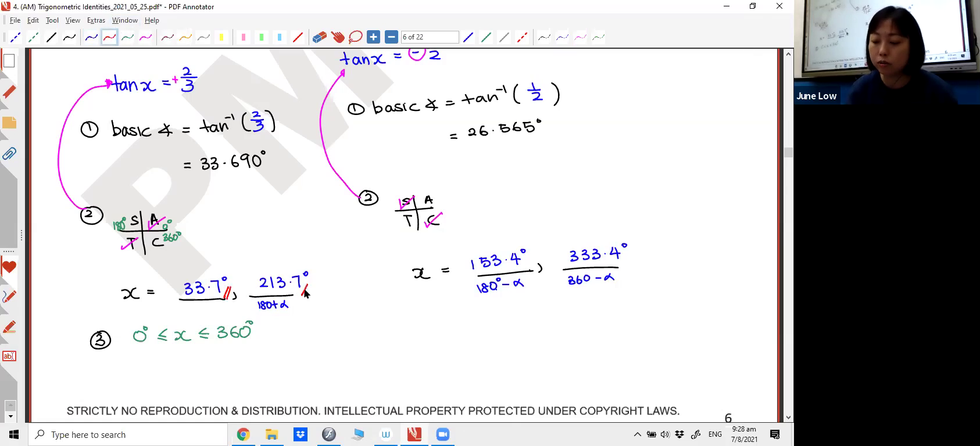The image size is (980, 446).
Task: Open the heart favorites toolbox tab
Action: point(9,268)
